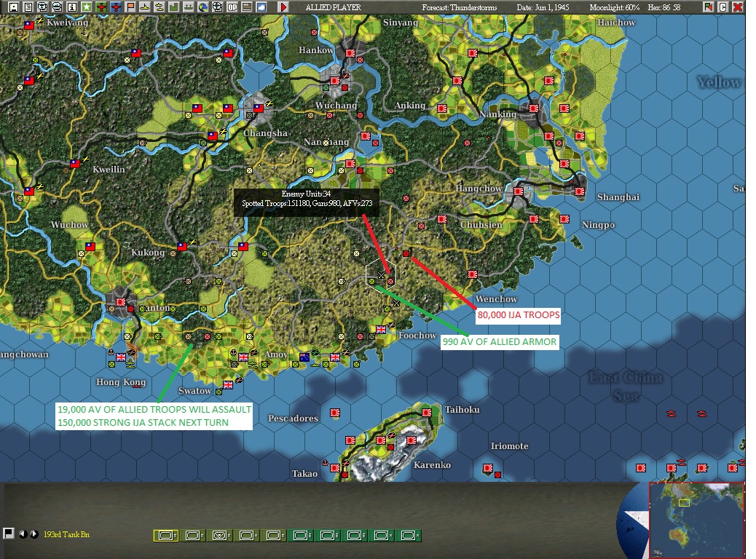Click the 'Forecast: Thunderstorms' text
The height and width of the screenshot is (559, 756).
tap(459, 7)
